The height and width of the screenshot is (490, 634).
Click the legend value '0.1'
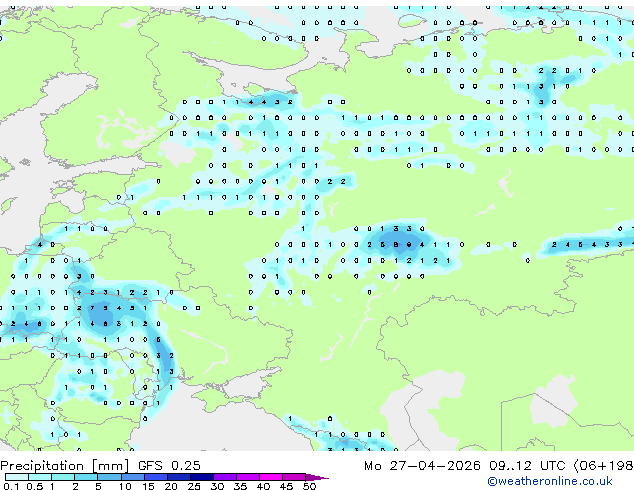click(11, 486)
